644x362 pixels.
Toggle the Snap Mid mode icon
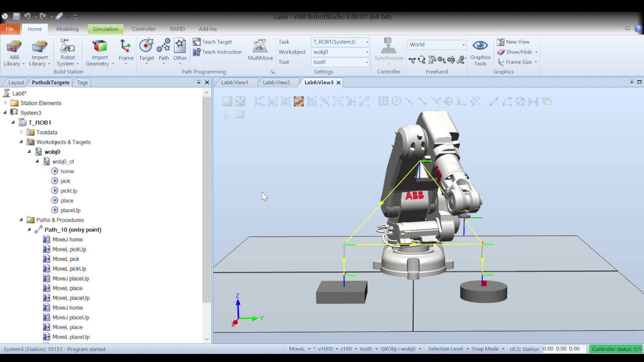point(409,102)
